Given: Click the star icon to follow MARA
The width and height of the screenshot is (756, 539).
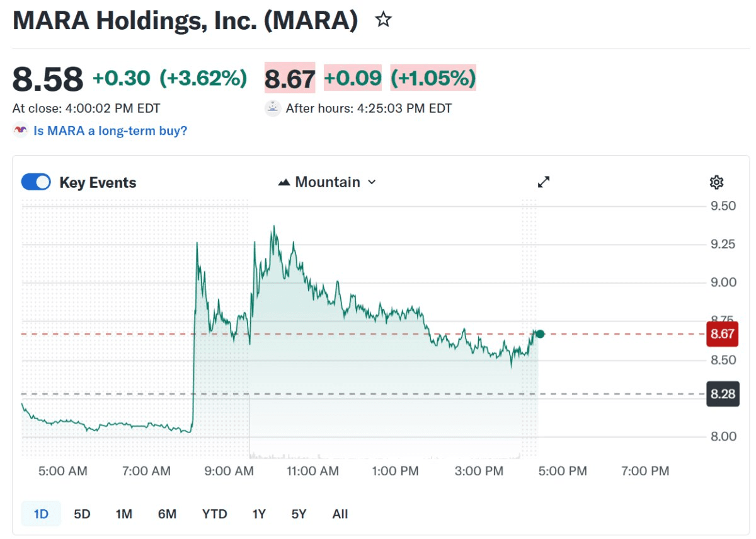Looking at the screenshot, I should [x=383, y=20].
